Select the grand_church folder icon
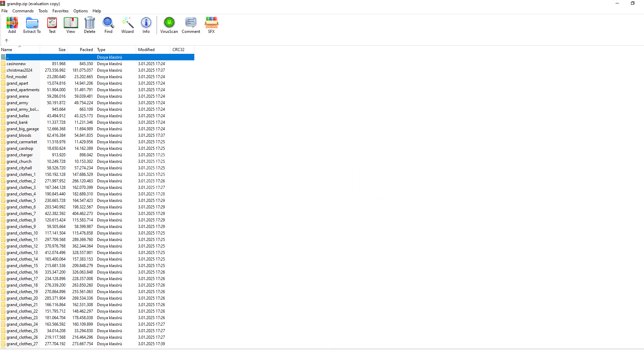 (3, 161)
